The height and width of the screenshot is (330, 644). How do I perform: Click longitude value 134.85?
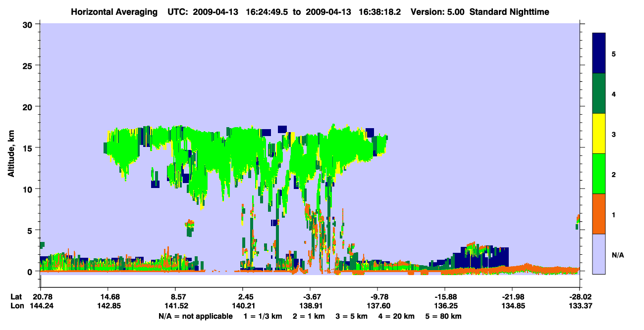pyautogui.click(x=512, y=306)
